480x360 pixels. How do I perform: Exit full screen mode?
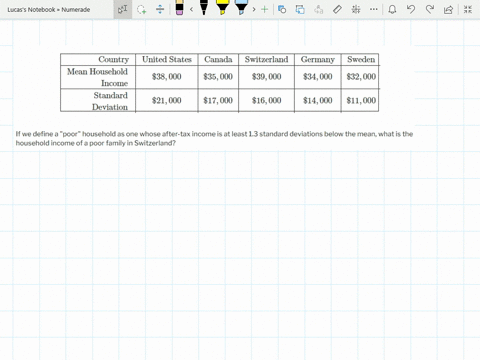coord(468,9)
